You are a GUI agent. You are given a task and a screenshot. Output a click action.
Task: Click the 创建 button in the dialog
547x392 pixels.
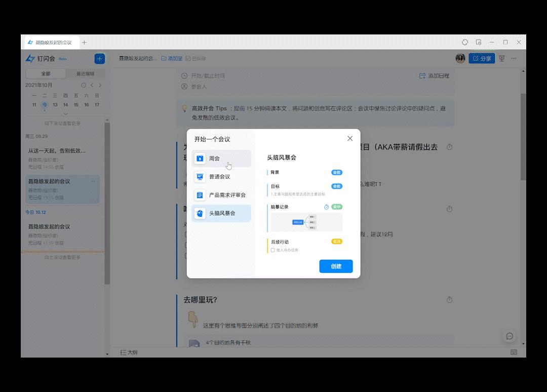(336, 266)
